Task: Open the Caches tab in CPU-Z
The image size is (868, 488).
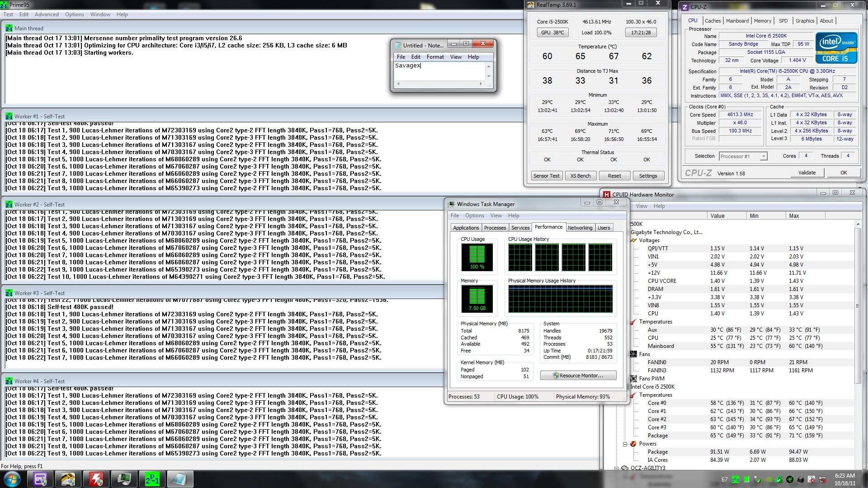Action: pyautogui.click(x=713, y=21)
